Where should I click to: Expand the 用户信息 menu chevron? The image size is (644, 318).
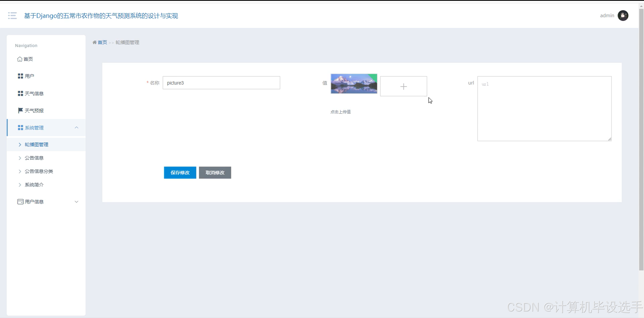click(x=77, y=202)
